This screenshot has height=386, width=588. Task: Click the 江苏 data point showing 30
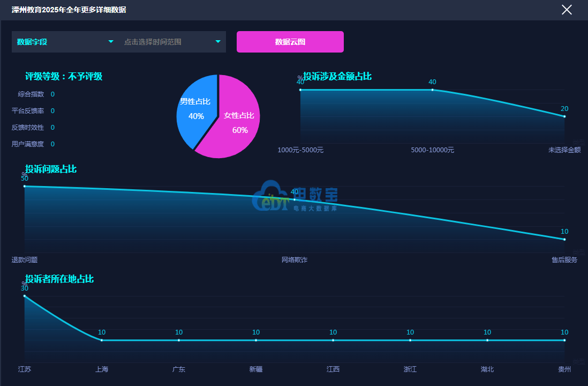[x=25, y=296]
